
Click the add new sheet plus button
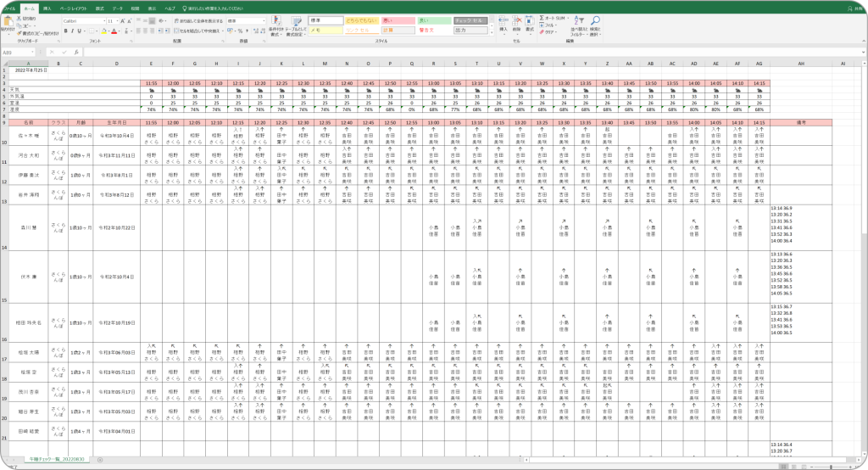pos(100,460)
